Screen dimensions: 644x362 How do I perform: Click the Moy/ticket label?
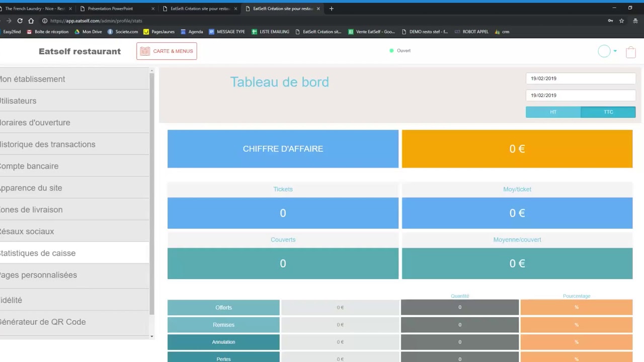coord(517,189)
